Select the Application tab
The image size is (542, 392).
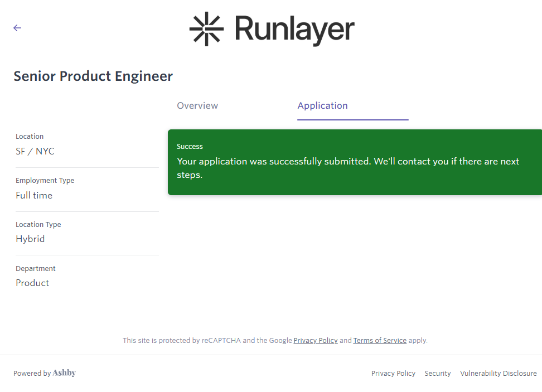click(x=322, y=105)
